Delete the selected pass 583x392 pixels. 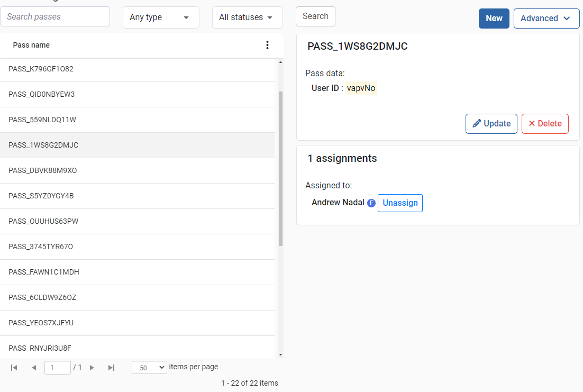click(x=545, y=124)
